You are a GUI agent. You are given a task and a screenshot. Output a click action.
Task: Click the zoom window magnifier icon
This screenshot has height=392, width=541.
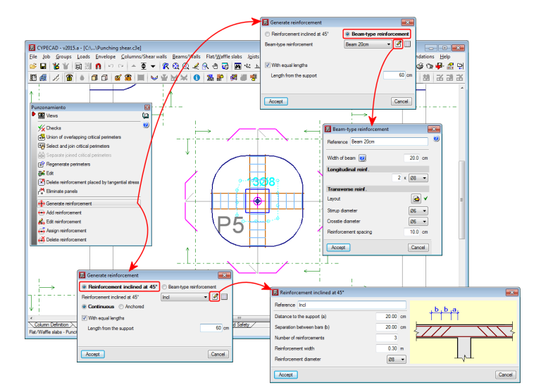(x=205, y=66)
